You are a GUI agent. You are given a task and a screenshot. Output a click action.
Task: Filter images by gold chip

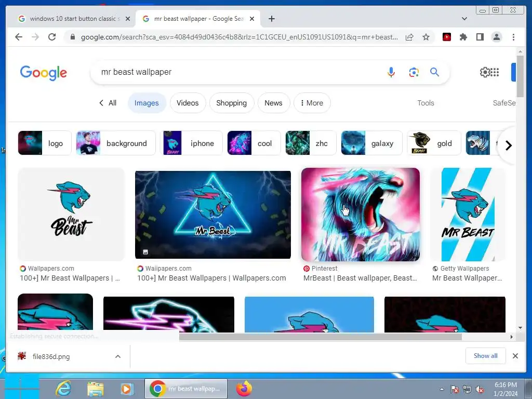[x=434, y=143]
